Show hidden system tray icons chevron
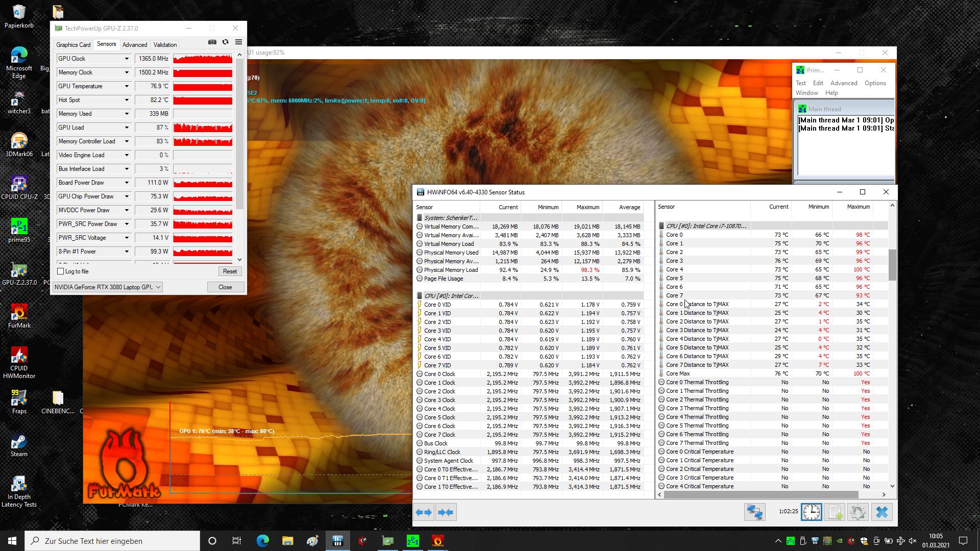 pyautogui.click(x=778, y=541)
